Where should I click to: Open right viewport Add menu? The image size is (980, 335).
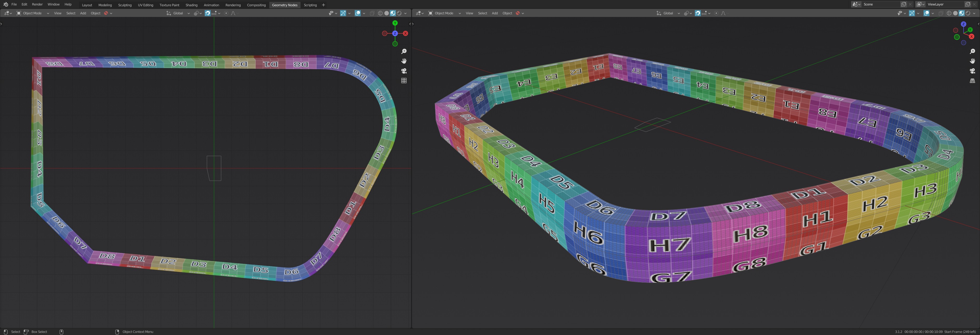pos(495,13)
